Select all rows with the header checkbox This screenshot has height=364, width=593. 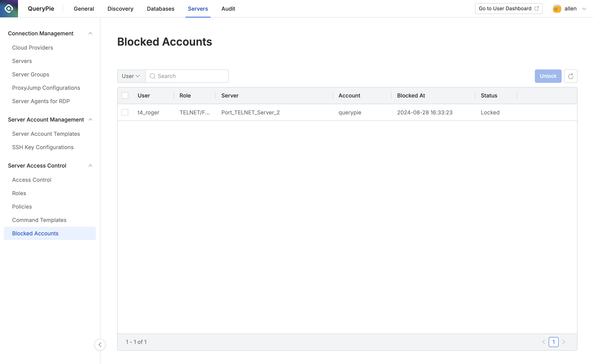pos(125,95)
